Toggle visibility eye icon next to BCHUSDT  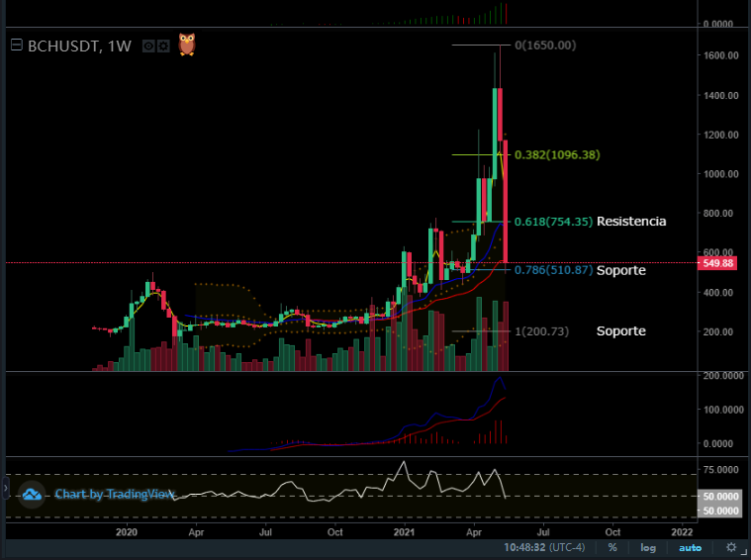point(148,46)
